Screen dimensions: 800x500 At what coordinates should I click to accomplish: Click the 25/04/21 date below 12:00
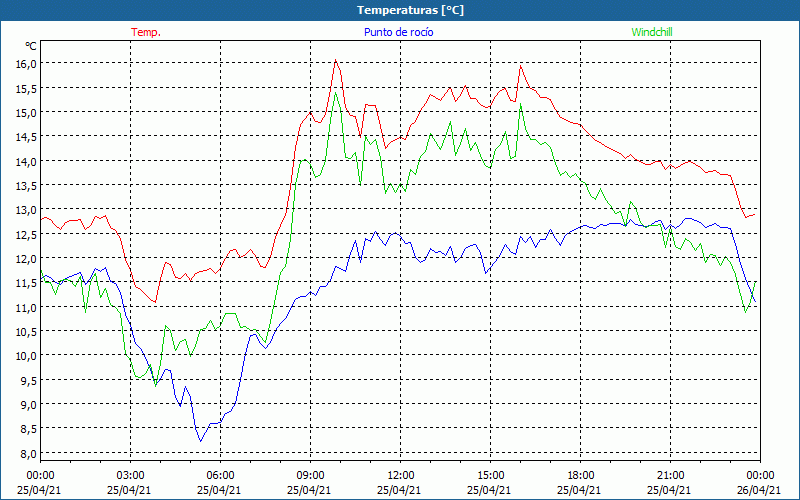point(399,490)
